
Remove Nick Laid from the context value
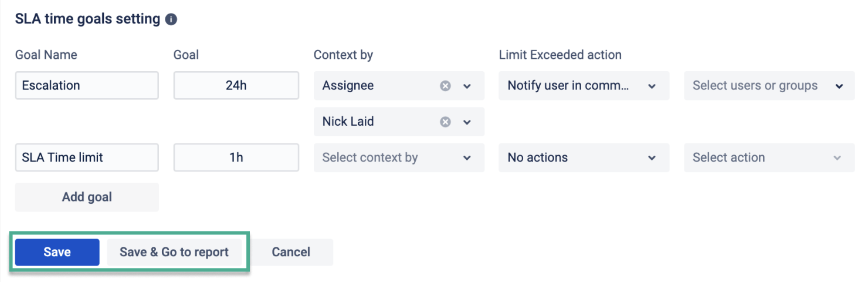tap(446, 122)
